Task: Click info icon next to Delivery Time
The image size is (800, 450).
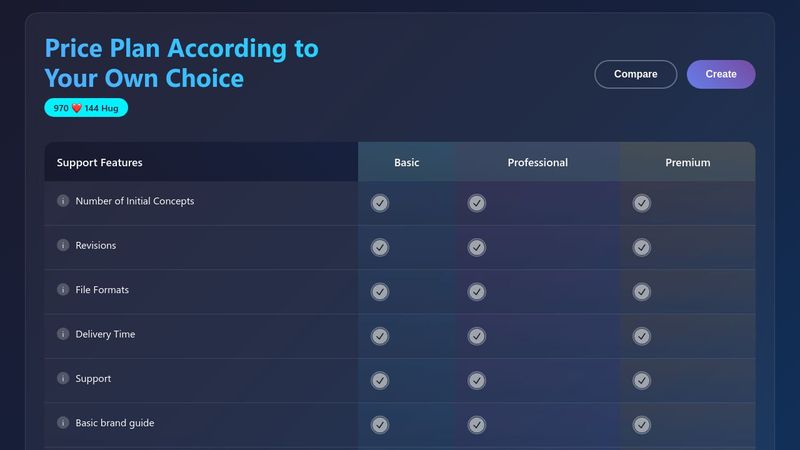Action: 63,334
